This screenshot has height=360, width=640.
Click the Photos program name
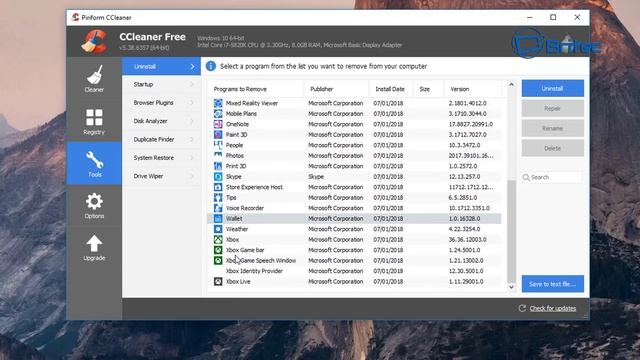click(235, 156)
